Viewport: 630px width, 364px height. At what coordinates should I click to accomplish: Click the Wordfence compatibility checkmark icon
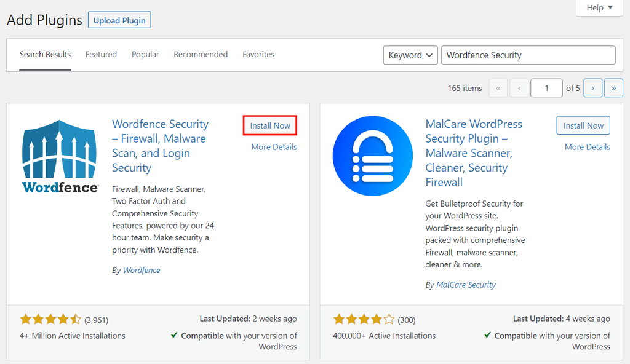[174, 334]
